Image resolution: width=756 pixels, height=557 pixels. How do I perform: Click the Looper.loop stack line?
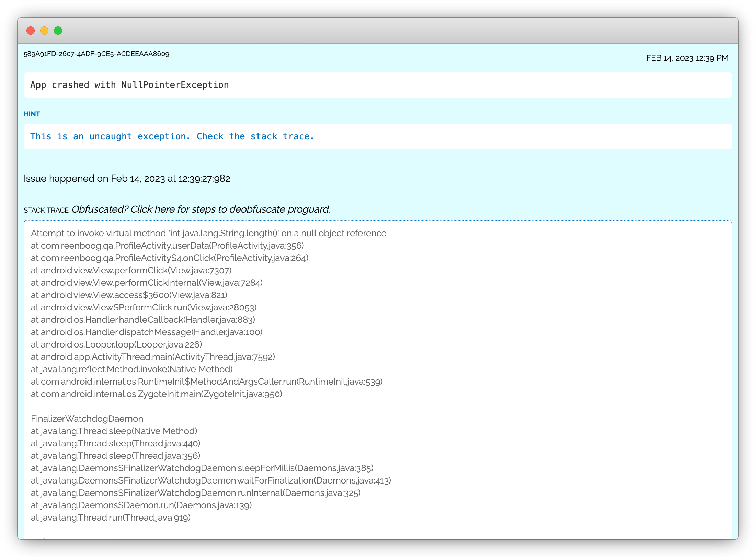(116, 344)
